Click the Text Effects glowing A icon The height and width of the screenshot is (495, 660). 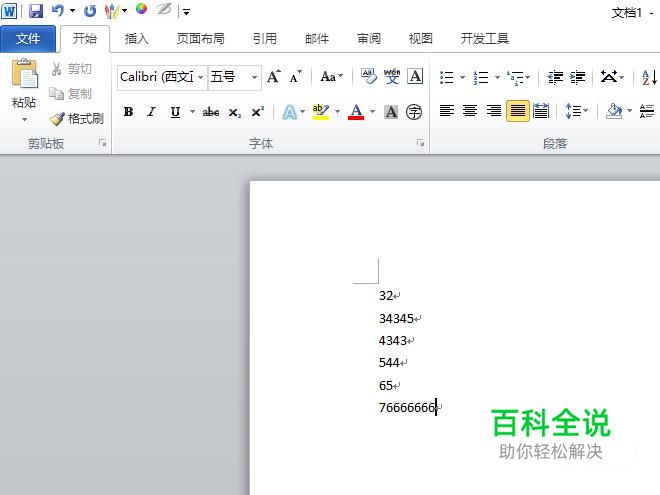(290, 112)
